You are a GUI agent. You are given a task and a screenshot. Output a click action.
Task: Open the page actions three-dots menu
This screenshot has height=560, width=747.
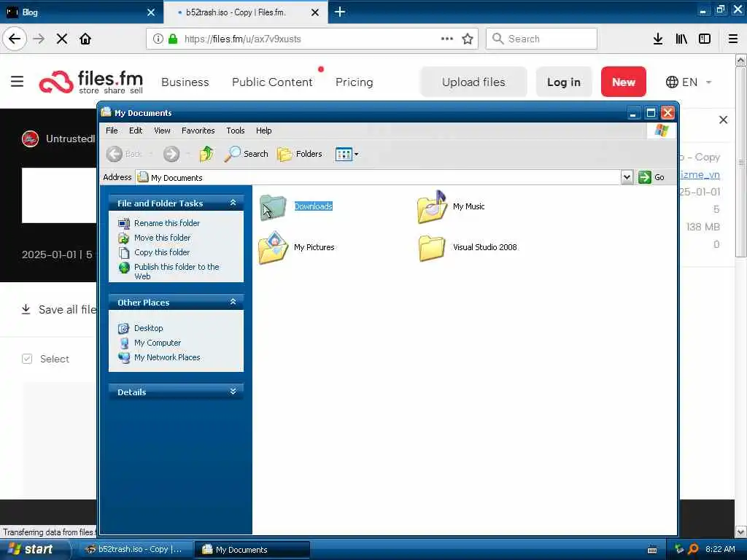(447, 39)
